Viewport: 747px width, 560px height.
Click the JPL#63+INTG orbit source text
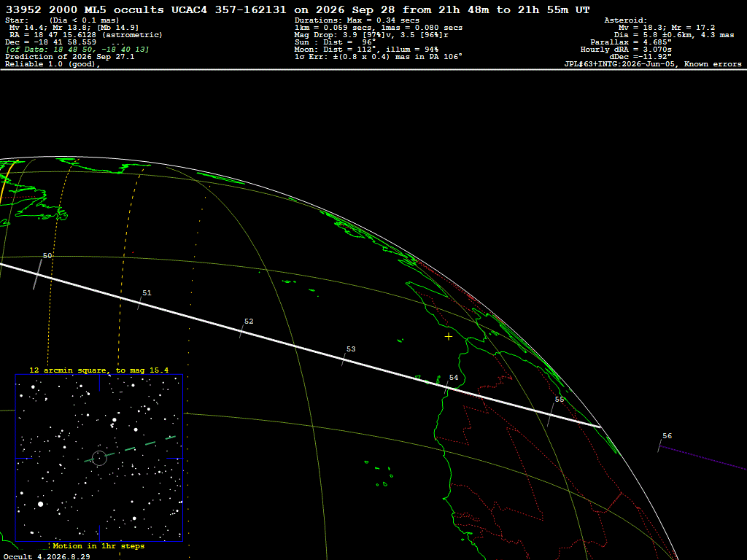point(653,64)
